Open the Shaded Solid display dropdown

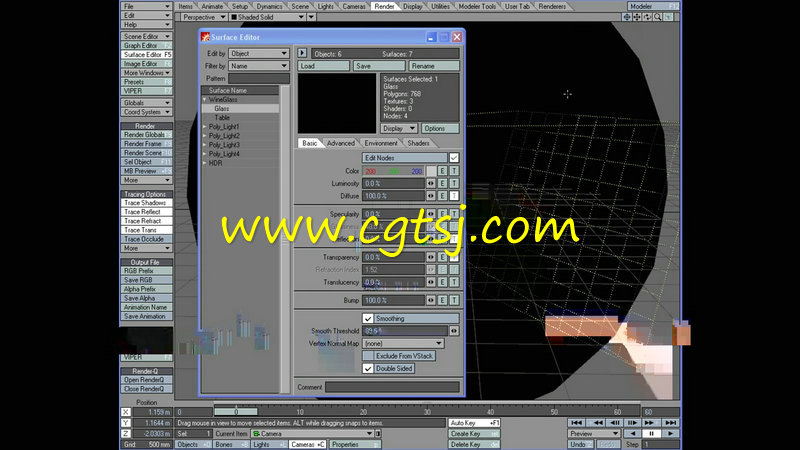click(267, 17)
